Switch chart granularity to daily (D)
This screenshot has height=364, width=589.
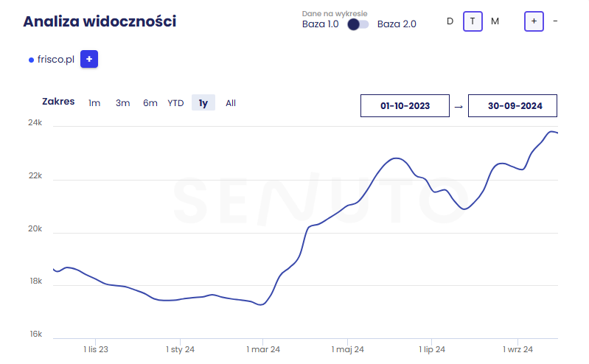(x=450, y=21)
